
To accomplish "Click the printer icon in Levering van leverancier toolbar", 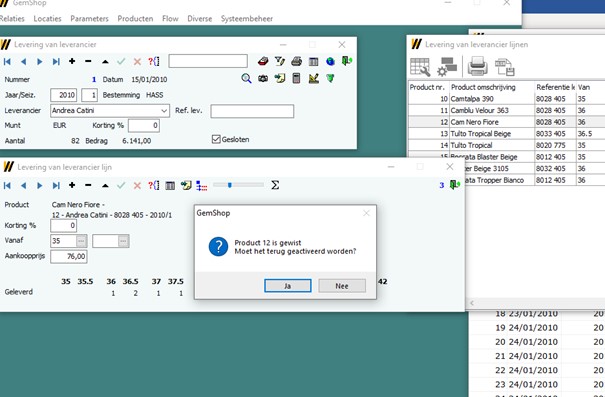I will point(296,61).
